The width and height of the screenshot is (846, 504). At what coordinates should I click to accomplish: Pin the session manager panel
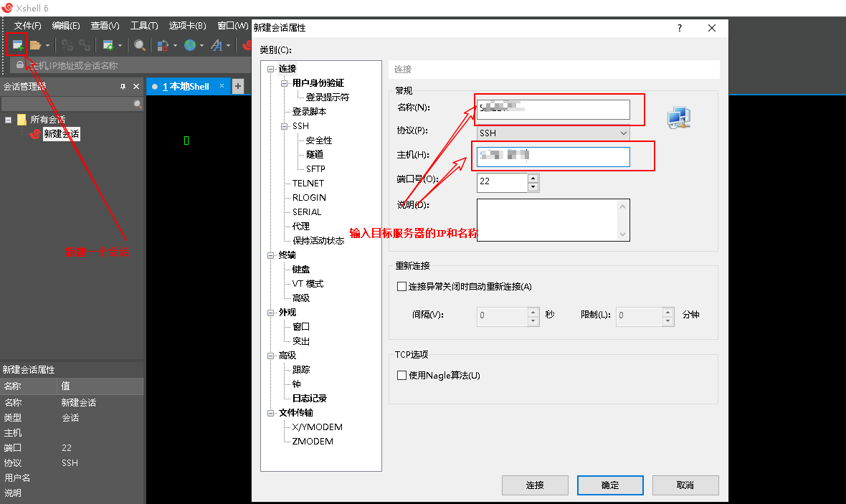tap(123, 86)
